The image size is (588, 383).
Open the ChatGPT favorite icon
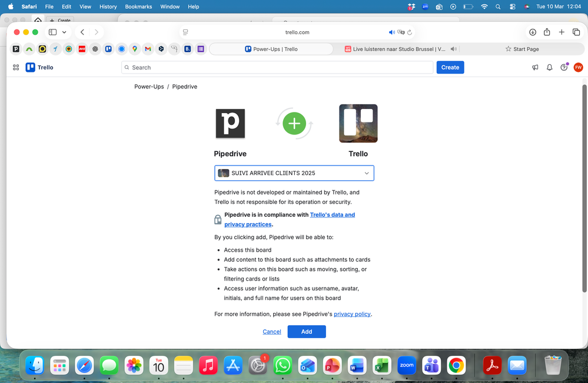point(95,49)
